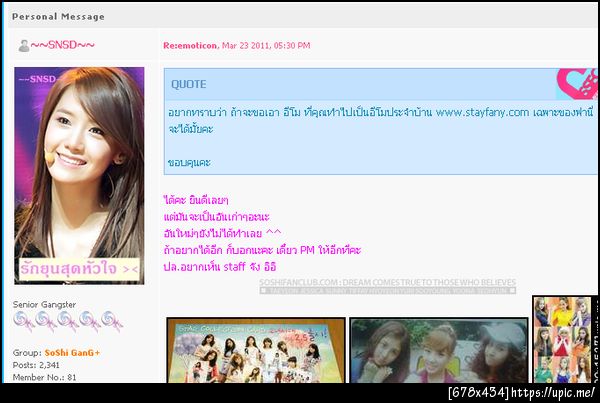Open the signature poster with many girls
Image resolution: width=600 pixels, height=403 pixels.
[256, 350]
